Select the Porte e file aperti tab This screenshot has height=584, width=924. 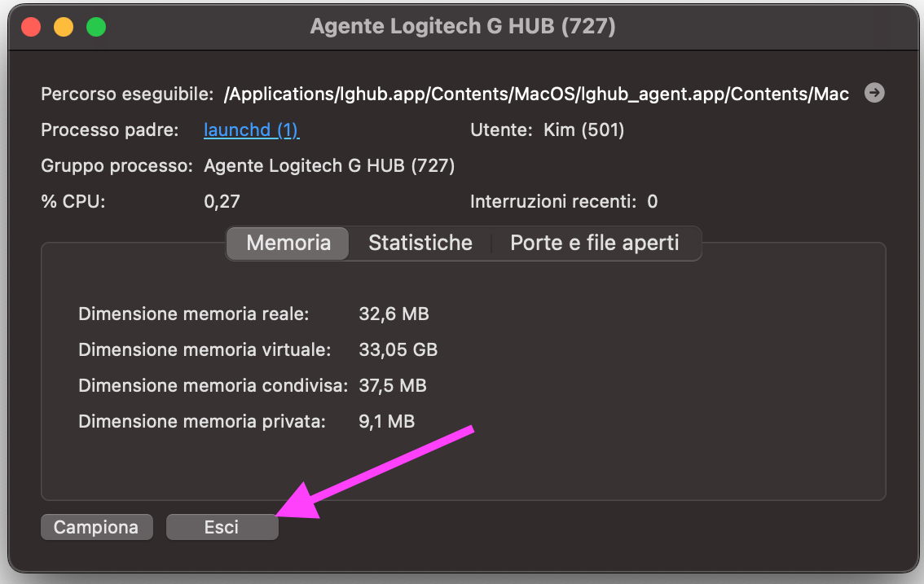595,243
